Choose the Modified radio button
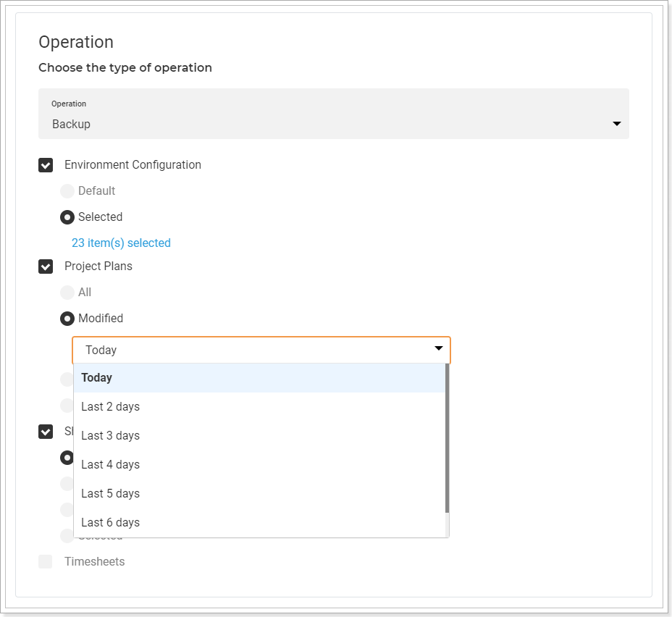The image size is (672, 617). [67, 319]
